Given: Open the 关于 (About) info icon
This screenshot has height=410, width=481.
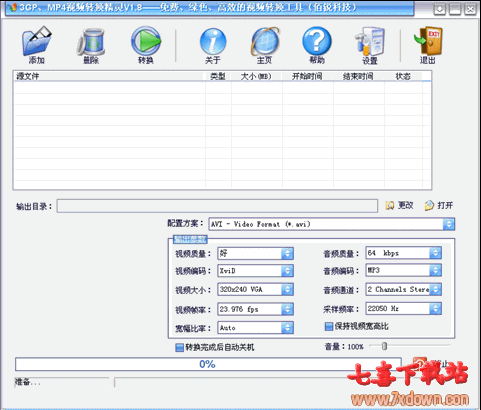Looking at the screenshot, I should [213, 41].
